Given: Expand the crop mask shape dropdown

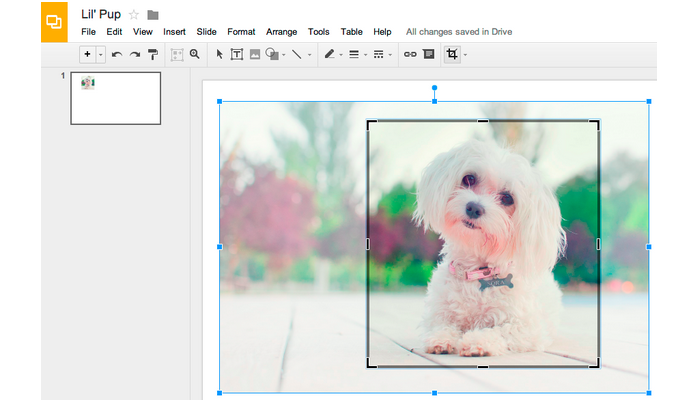Looking at the screenshot, I should 465,55.
